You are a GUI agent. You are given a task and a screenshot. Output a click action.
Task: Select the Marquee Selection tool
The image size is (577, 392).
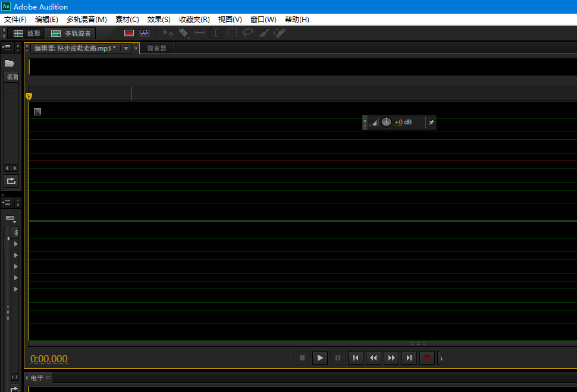(x=232, y=33)
